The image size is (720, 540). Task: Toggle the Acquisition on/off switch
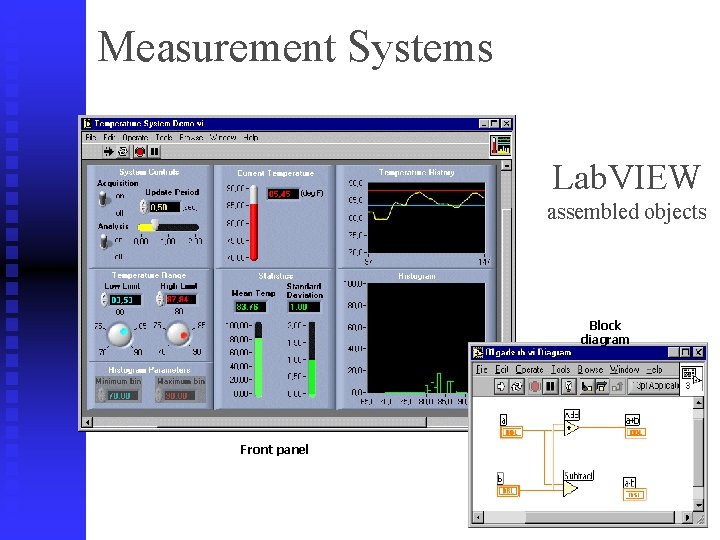(x=103, y=199)
